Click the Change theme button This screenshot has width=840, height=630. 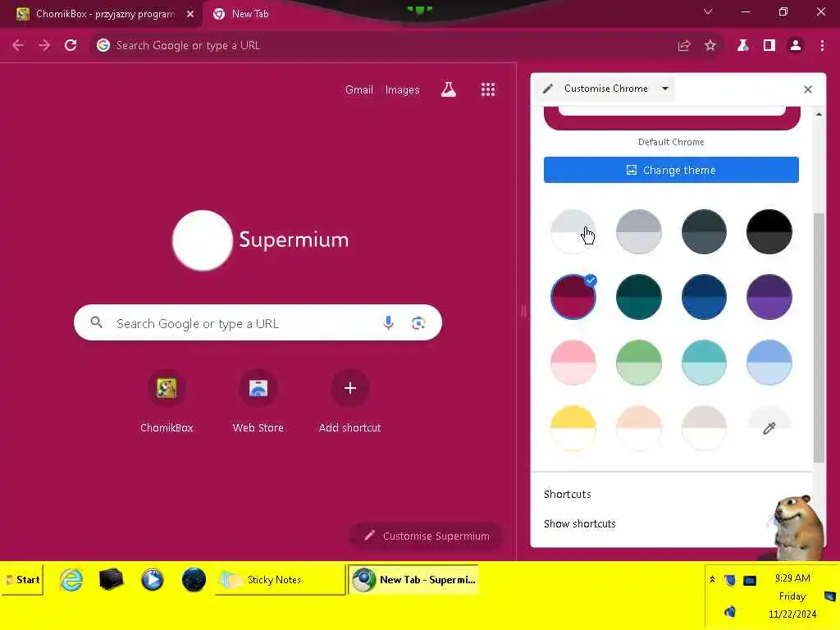coord(671,170)
